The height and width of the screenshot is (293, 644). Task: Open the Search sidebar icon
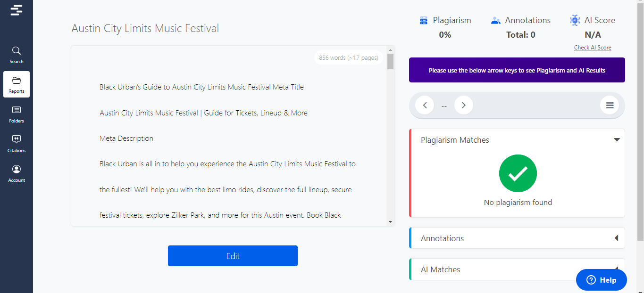pos(17,55)
